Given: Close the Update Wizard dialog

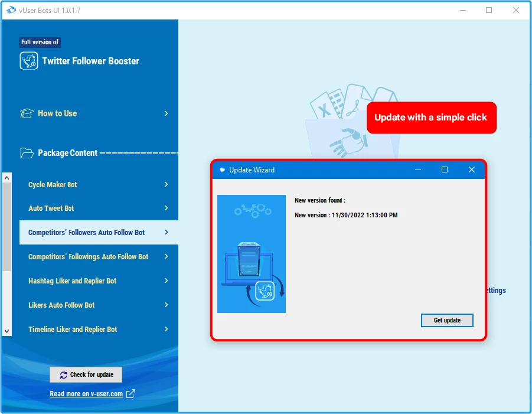Looking at the screenshot, I should click(x=472, y=169).
